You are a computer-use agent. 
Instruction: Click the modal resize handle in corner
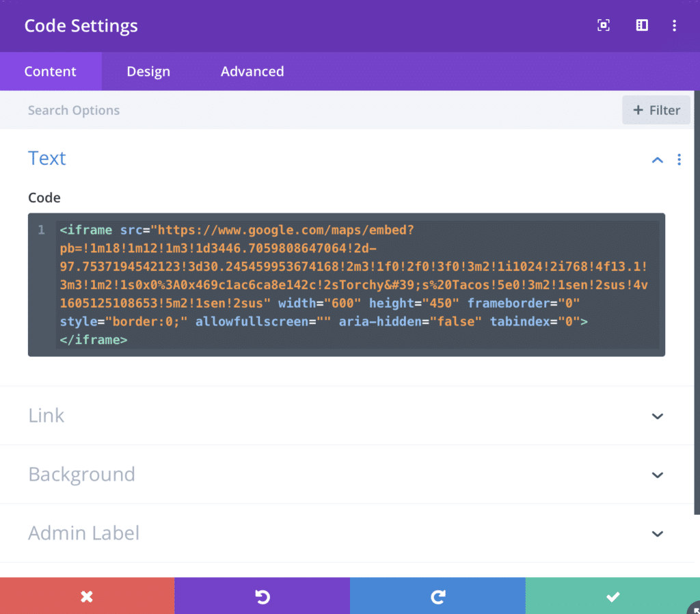(x=695, y=609)
